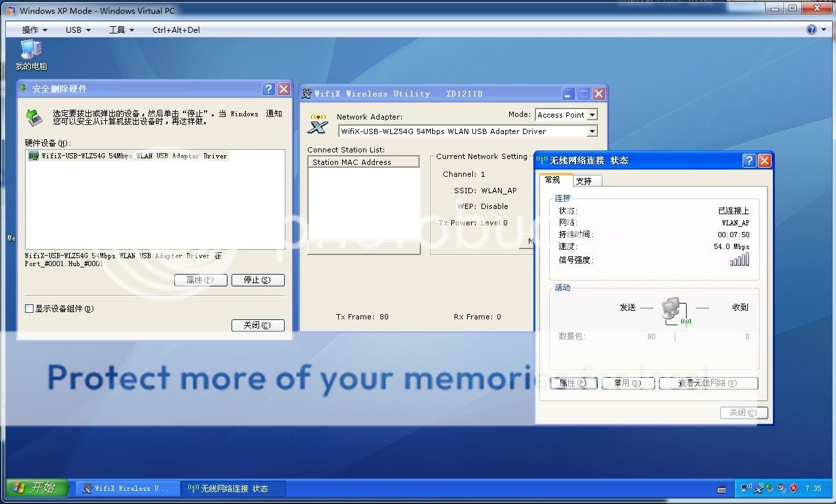Click 属性(P) in the 安全删除硬件 dialog

(201, 280)
